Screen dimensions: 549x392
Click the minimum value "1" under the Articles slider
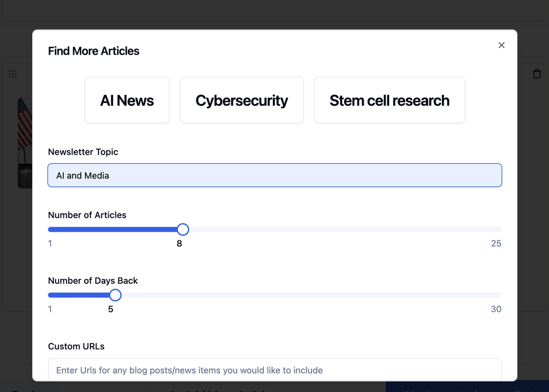click(x=50, y=243)
